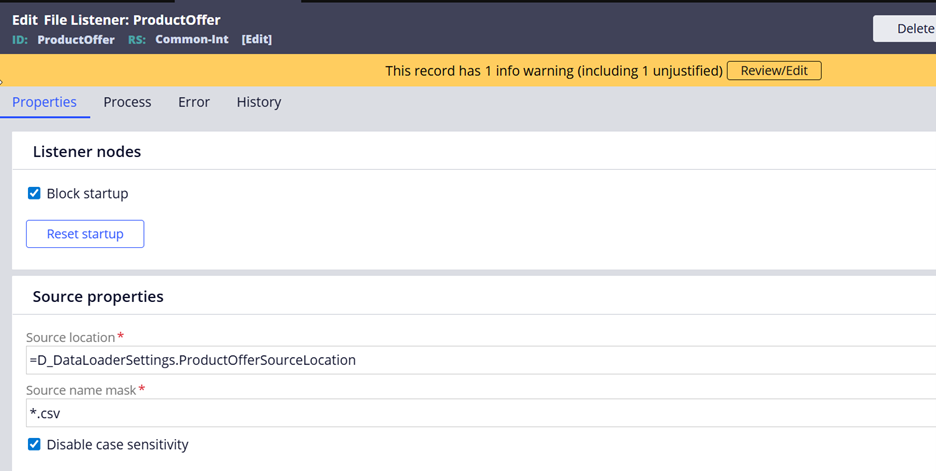Click the Source location field label
The width and height of the screenshot is (936, 471).
click(x=71, y=337)
